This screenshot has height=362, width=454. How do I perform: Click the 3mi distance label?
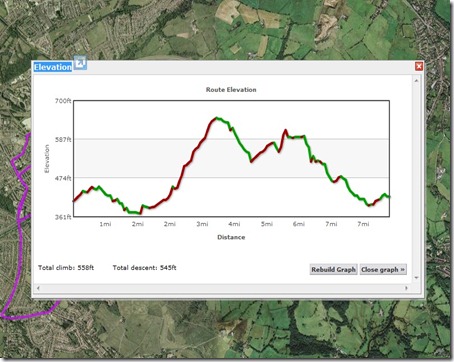[x=202, y=224]
